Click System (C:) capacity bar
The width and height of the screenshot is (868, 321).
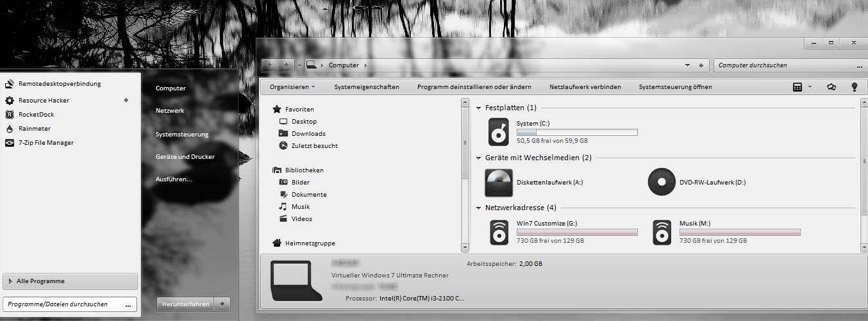[577, 132]
